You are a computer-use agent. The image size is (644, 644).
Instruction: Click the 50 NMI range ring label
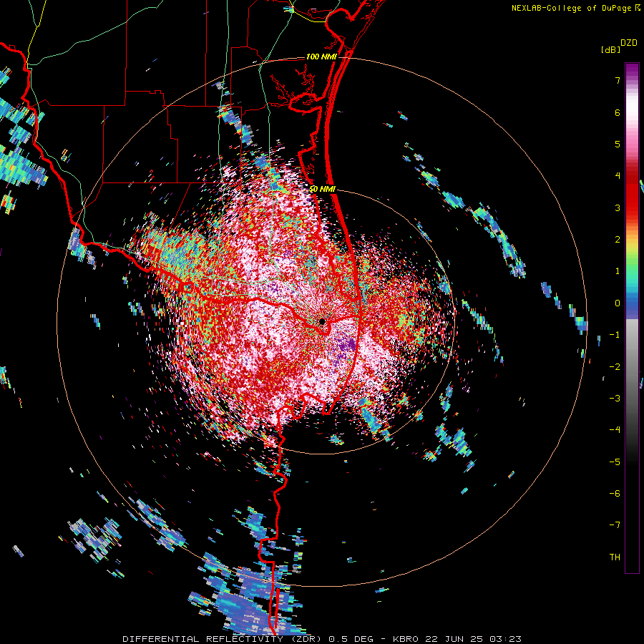323,190
